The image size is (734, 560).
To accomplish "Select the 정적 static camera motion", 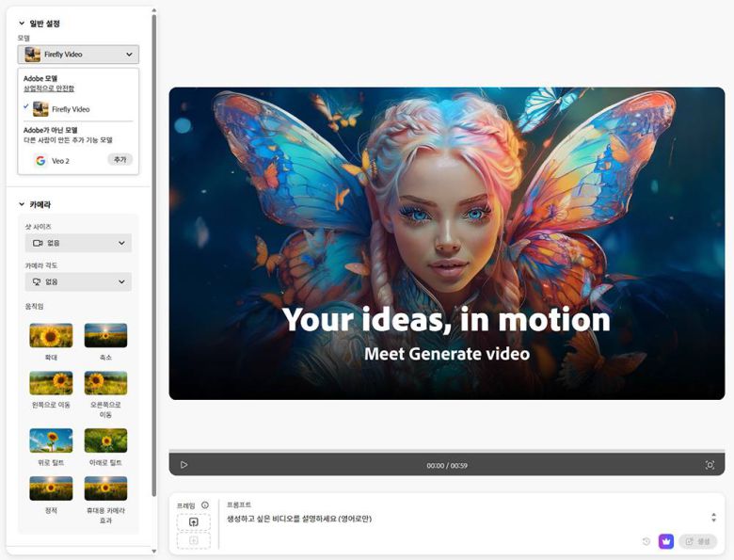I will click(x=51, y=488).
